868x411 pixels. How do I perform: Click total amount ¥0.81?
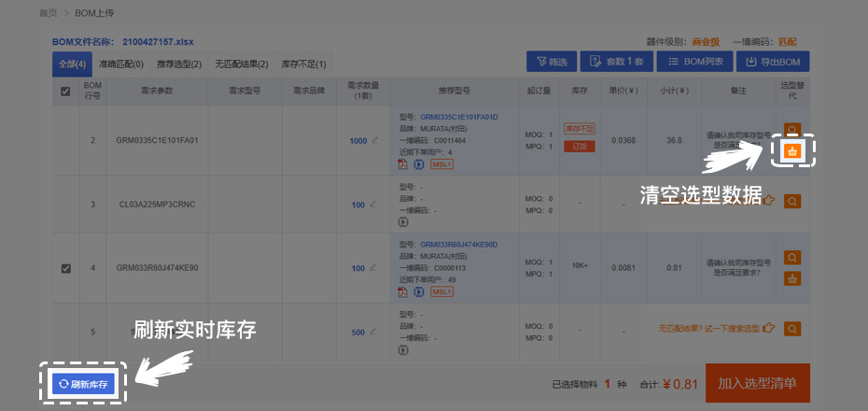[x=680, y=384]
